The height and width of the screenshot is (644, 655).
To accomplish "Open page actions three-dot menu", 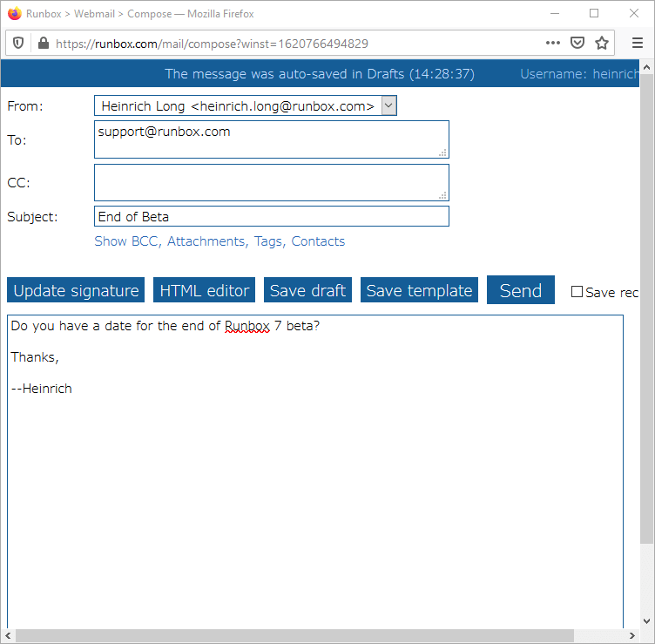I will tap(552, 43).
